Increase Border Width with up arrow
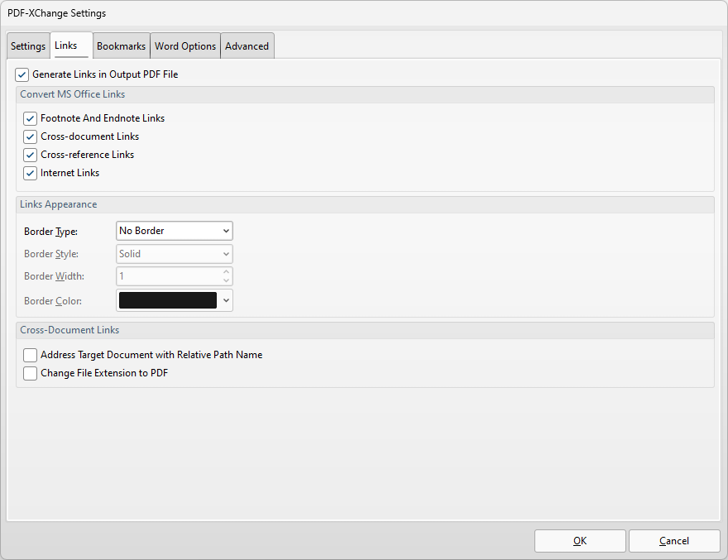 (226, 271)
